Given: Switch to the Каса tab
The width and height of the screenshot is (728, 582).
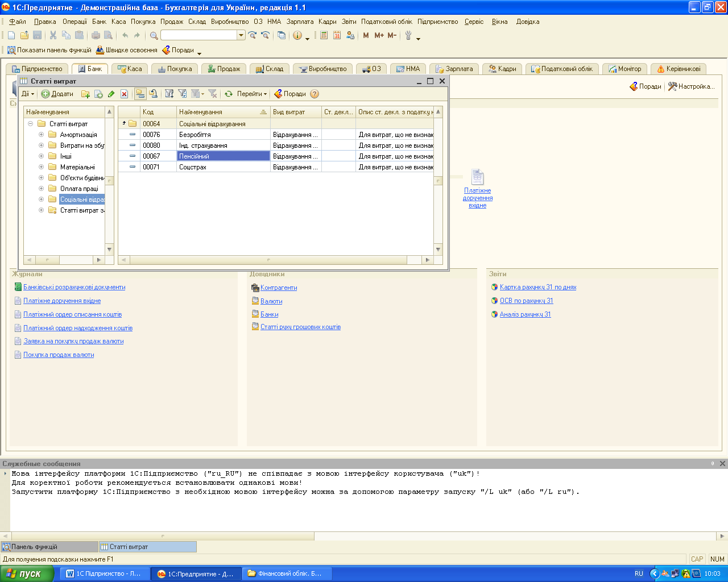Looking at the screenshot, I should 130,69.
